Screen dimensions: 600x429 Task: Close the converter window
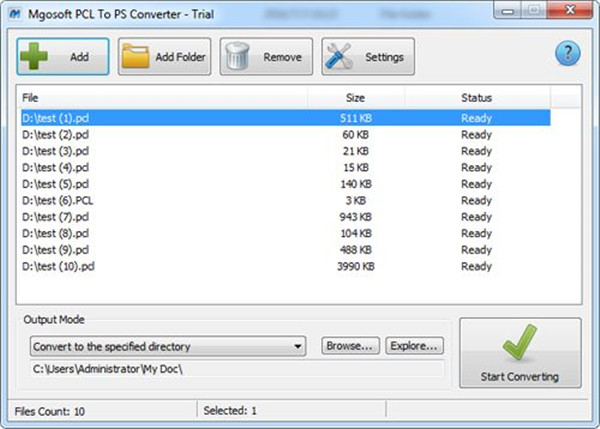click(570, 10)
